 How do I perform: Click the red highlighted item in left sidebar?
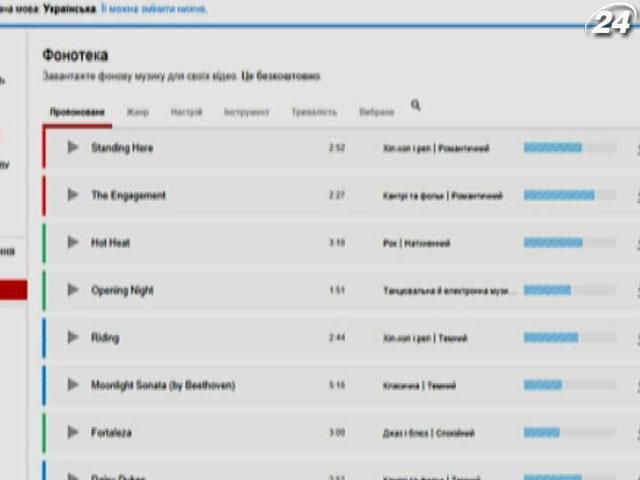(x=13, y=290)
